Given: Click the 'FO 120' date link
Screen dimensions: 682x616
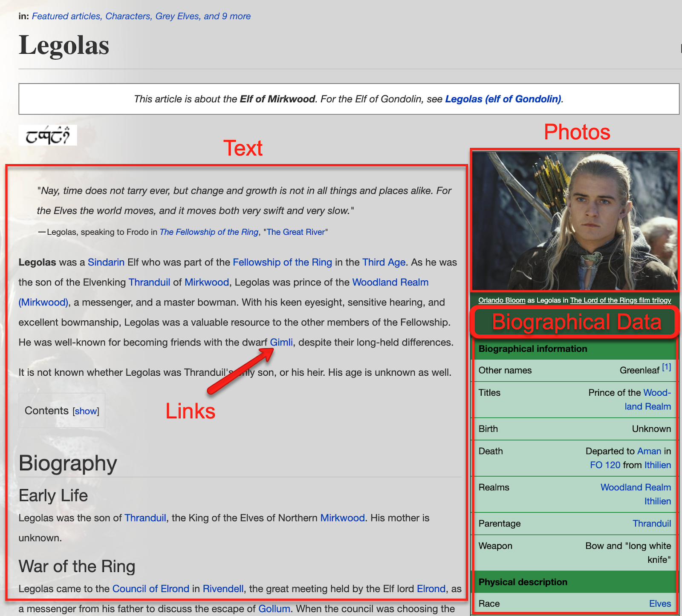Looking at the screenshot, I should (605, 465).
